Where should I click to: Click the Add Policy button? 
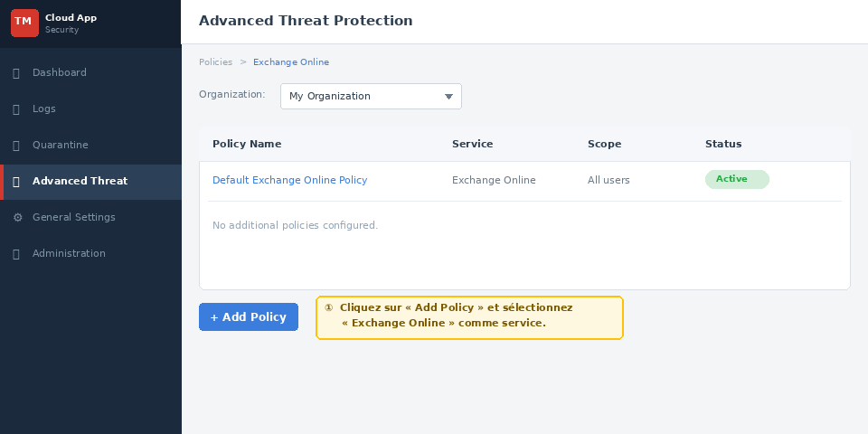coord(249,316)
